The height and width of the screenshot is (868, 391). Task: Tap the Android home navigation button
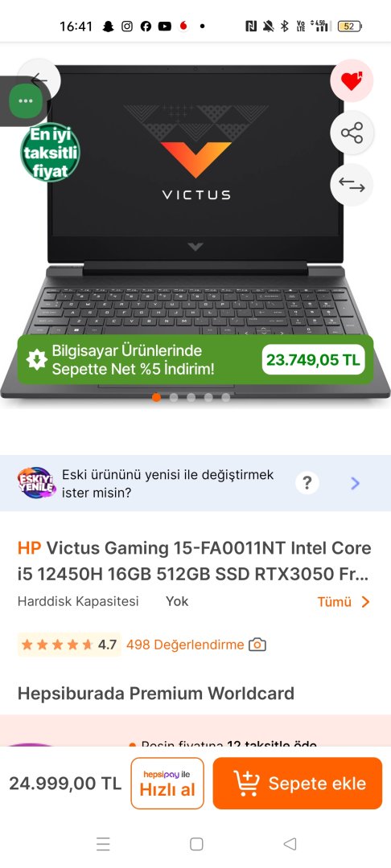tap(196, 844)
